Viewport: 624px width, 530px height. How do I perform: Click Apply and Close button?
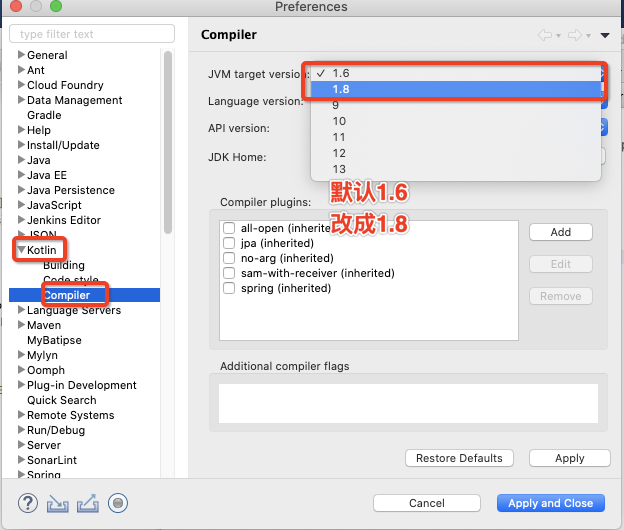pos(551,503)
